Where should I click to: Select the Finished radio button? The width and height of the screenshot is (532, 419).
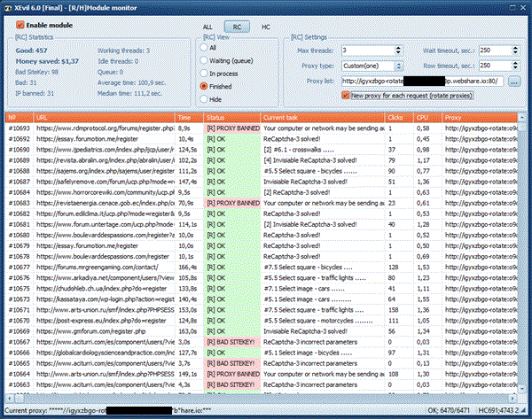pyautogui.click(x=204, y=86)
